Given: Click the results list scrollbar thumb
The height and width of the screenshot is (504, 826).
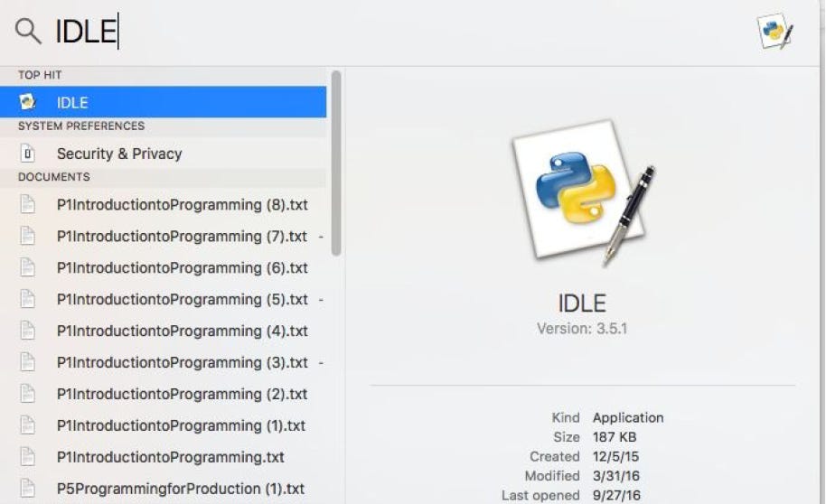Looking at the screenshot, I should 336,163.
